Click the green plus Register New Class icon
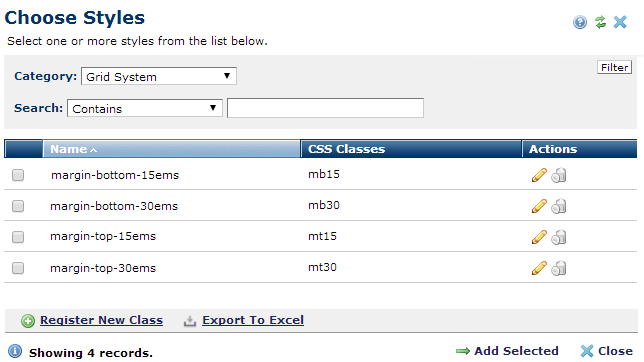The image size is (644, 362). (x=28, y=321)
